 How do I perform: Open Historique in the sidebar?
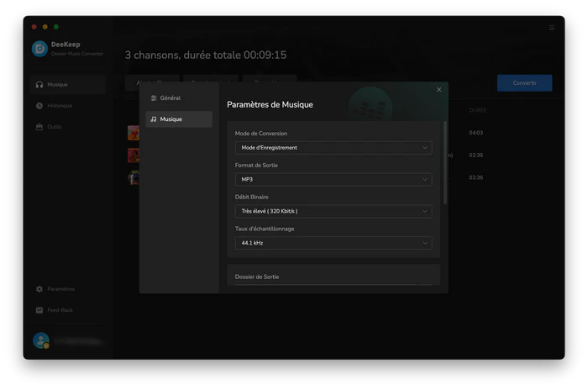click(68, 106)
